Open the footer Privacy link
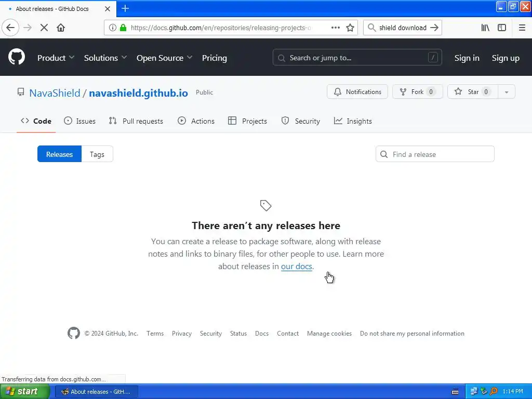 click(181, 334)
